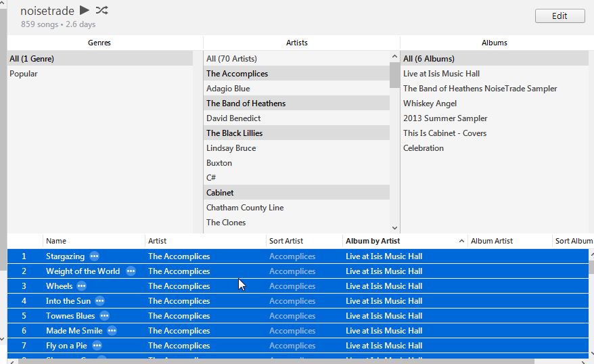Open options for Stargazing song
This screenshot has height=364, width=594.
tap(94, 256)
